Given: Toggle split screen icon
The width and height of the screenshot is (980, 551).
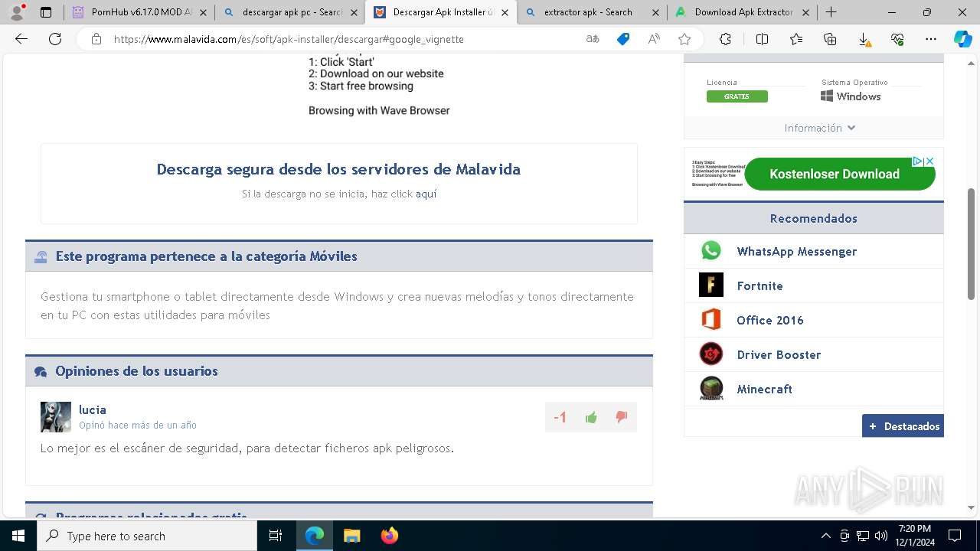Looking at the screenshot, I should pyautogui.click(x=762, y=39).
